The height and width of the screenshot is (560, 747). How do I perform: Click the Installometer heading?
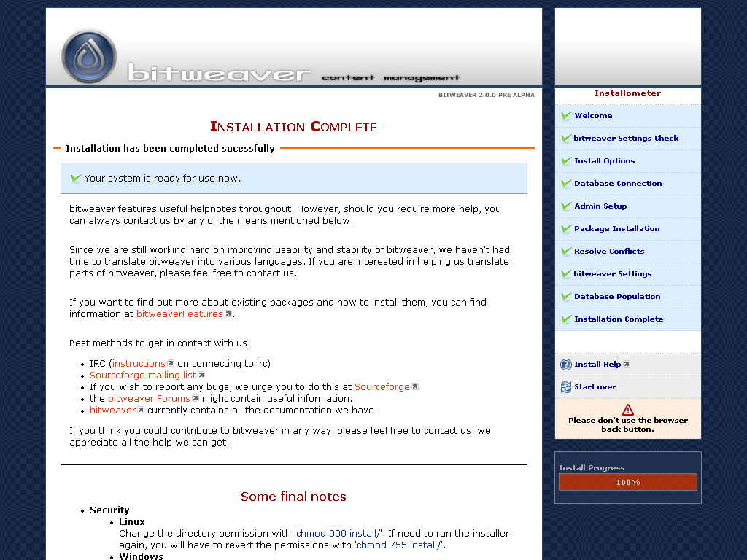coord(628,93)
